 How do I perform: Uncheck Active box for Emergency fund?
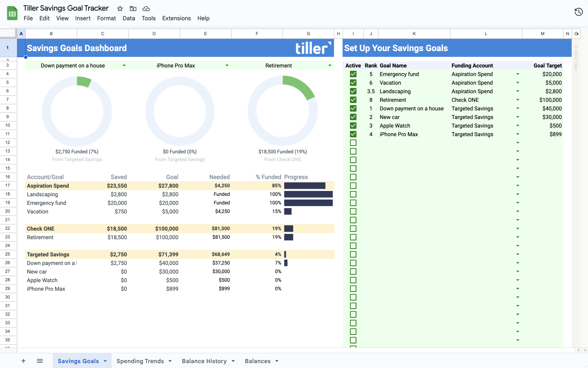click(353, 74)
